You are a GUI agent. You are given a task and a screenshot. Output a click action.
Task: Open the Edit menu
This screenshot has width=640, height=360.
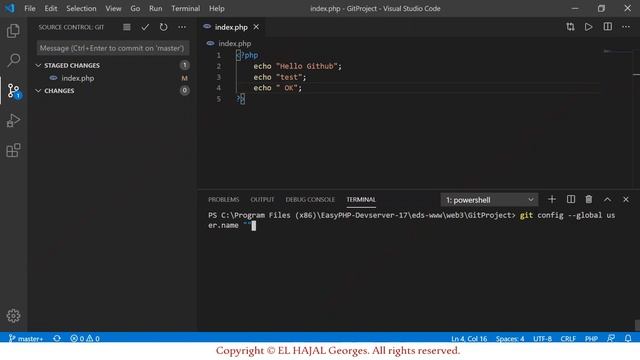tap(51, 8)
